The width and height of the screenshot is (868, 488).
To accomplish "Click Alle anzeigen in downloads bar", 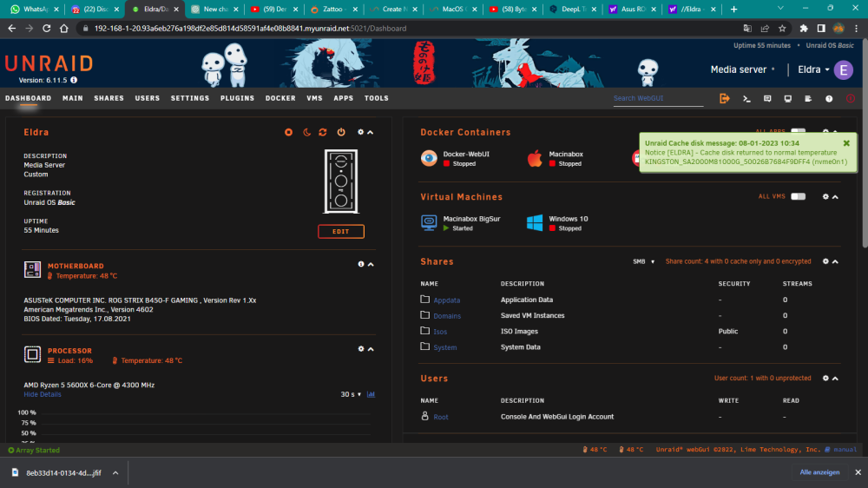I will (820, 472).
